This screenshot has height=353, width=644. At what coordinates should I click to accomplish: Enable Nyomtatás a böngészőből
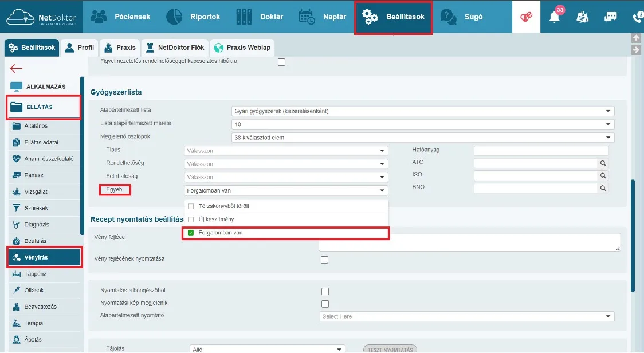click(325, 291)
